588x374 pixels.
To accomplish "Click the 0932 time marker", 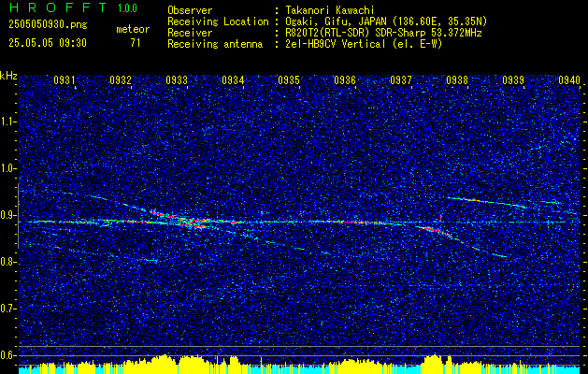I will click(121, 79).
